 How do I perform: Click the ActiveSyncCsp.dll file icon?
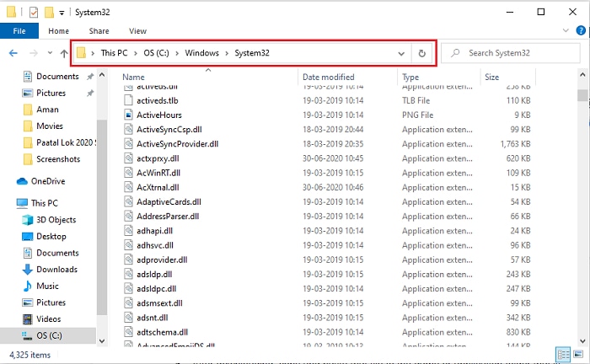[128, 130]
